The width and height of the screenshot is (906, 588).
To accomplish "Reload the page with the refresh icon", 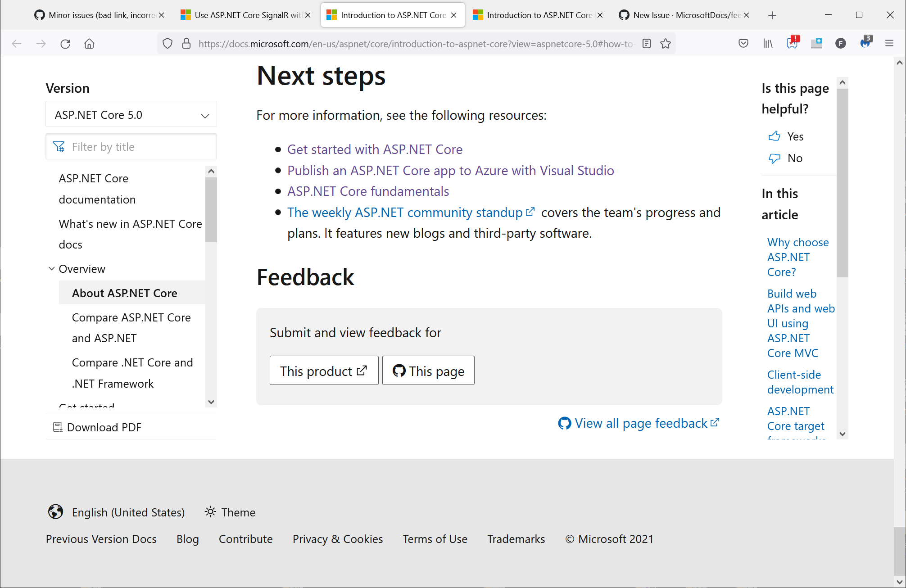I will 65,44.
